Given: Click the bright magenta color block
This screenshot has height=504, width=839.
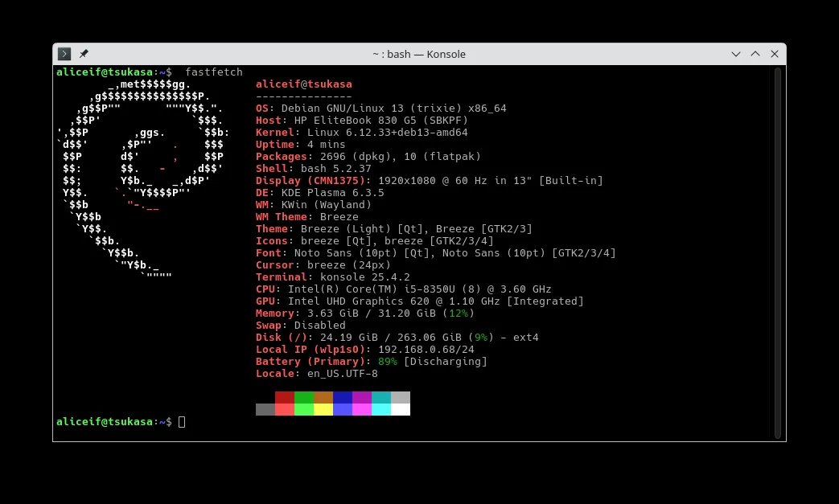Looking at the screenshot, I should [x=362, y=409].
